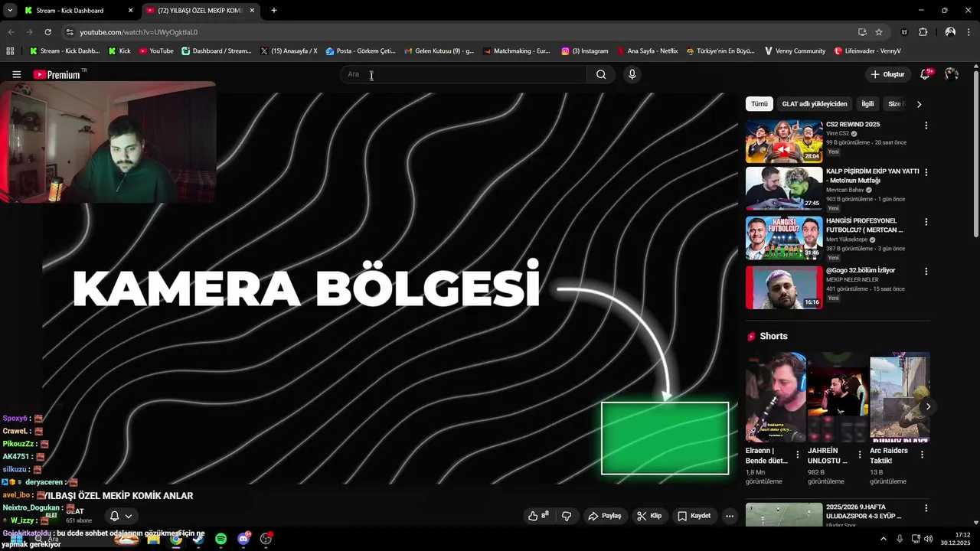Dislike the video with thumbs-down
The width and height of the screenshot is (980, 551).
point(567,516)
